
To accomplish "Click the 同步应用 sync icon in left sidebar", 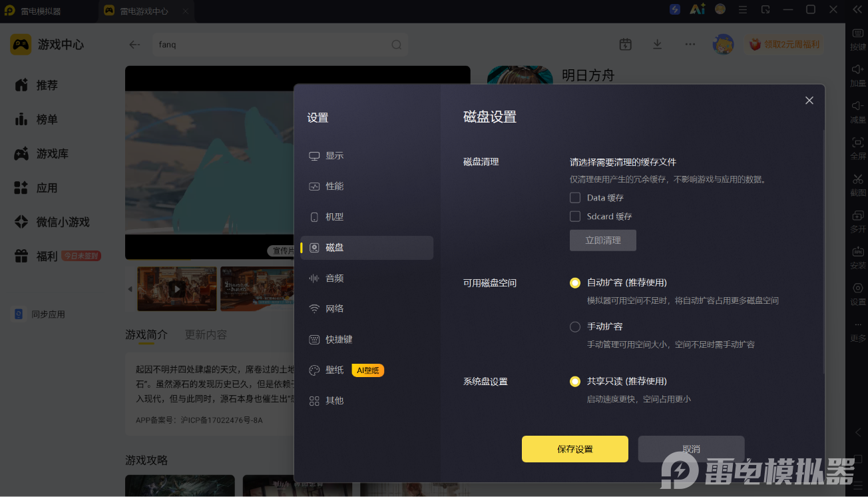I will [x=19, y=314].
